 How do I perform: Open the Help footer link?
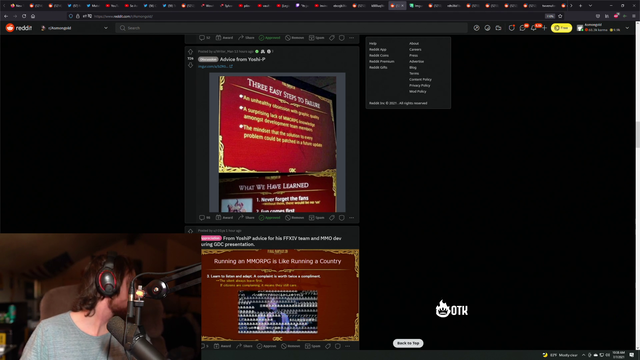point(373,43)
